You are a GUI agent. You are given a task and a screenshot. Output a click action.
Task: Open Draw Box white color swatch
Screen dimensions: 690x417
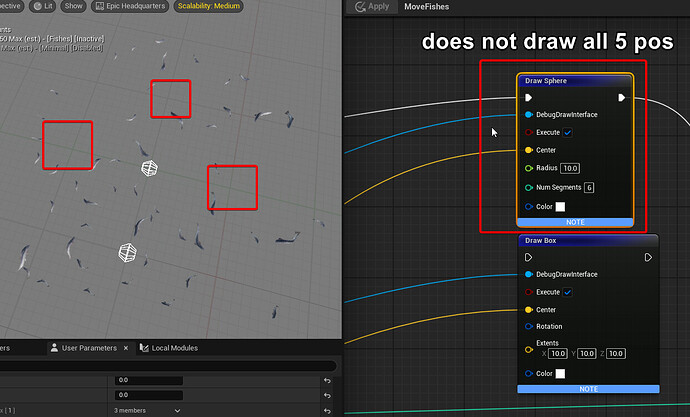pyautogui.click(x=560, y=373)
